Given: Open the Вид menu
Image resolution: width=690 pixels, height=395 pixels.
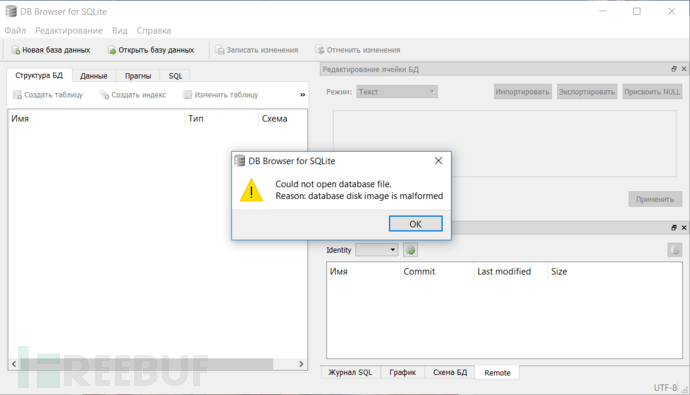Looking at the screenshot, I should (x=120, y=30).
